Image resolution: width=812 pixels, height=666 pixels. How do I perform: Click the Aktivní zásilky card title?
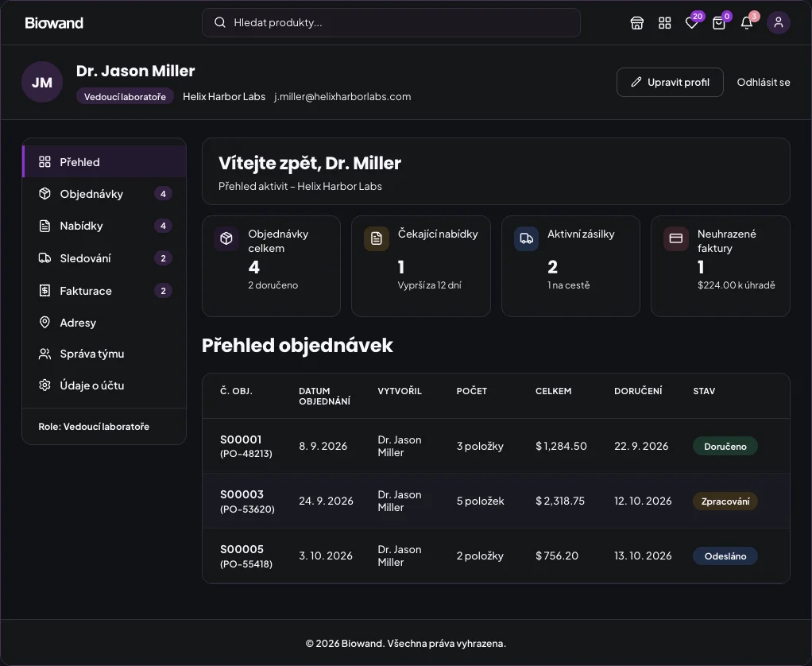coord(581,234)
